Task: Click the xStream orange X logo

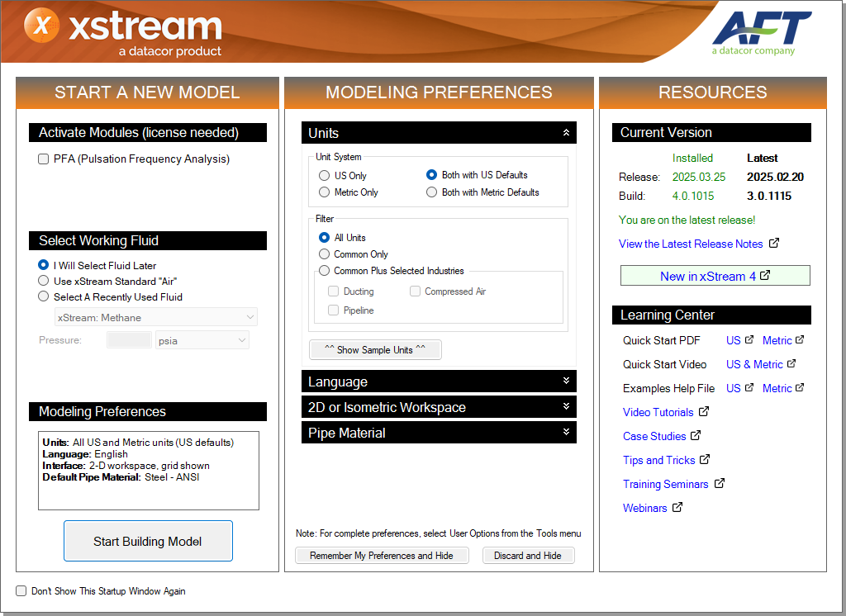Action: tap(41, 26)
